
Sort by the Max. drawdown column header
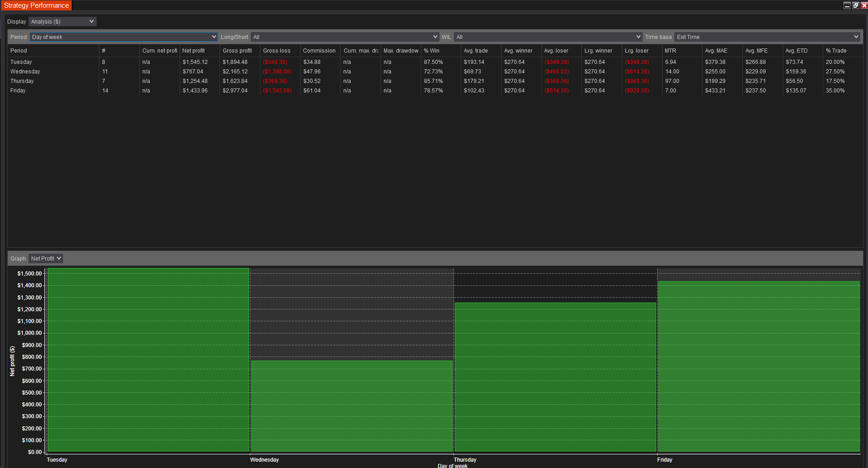point(401,51)
